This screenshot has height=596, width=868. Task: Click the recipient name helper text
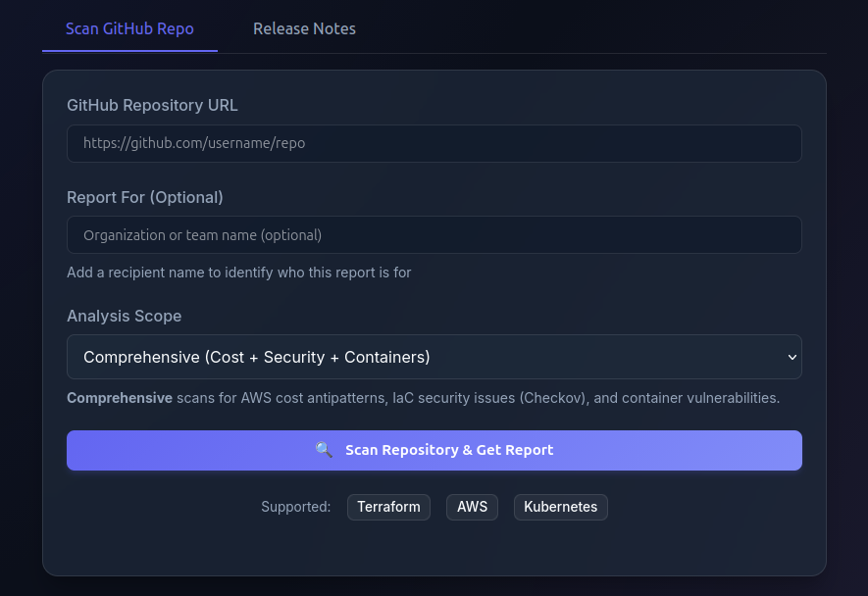point(239,273)
